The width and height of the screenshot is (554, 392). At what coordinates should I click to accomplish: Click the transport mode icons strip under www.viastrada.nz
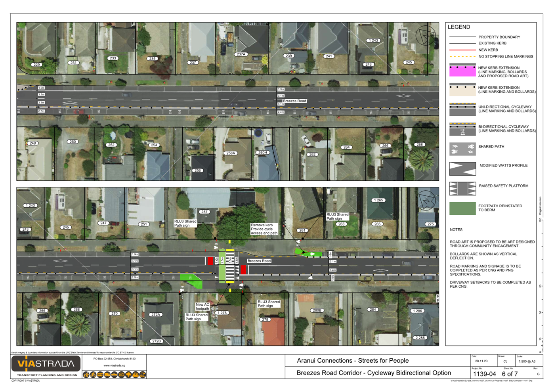[x=114, y=375]
